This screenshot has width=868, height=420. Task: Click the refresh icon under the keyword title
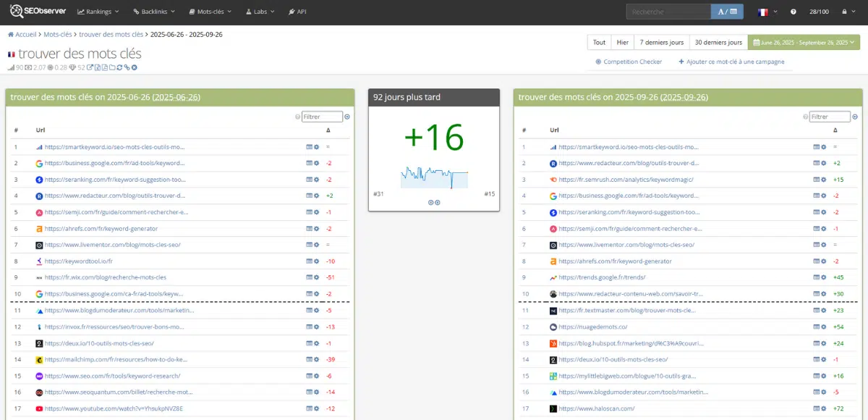click(119, 68)
